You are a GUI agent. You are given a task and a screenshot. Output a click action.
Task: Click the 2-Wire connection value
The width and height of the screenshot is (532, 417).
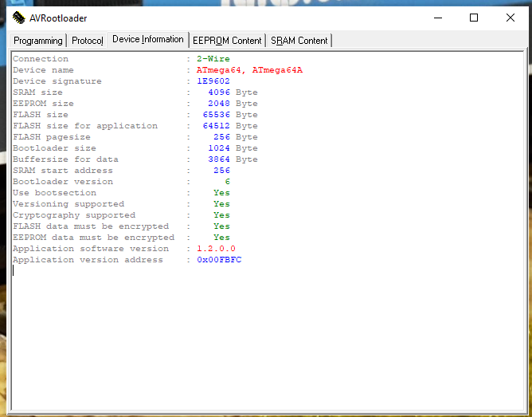(213, 59)
